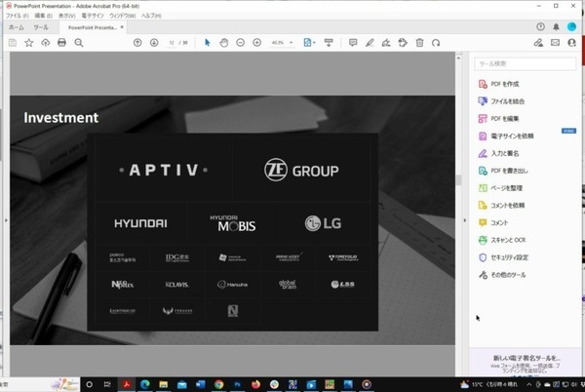585x392 pixels.
Task: Click the page number input box
Action: tap(172, 43)
